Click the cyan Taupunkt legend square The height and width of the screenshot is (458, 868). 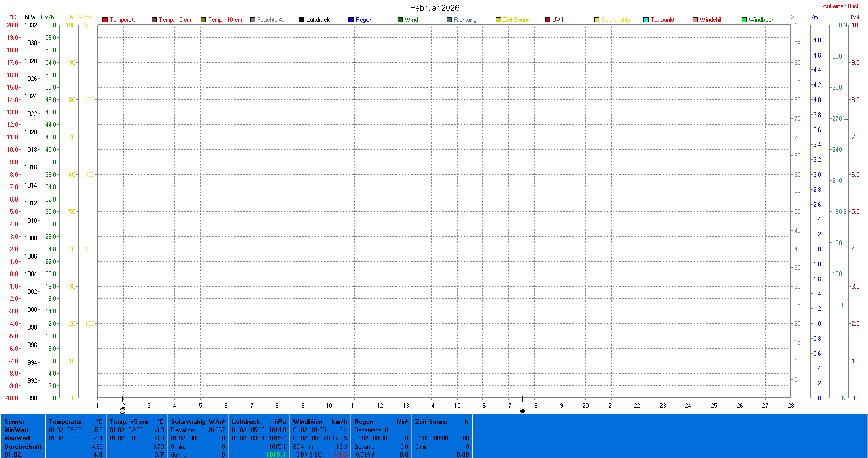pyautogui.click(x=646, y=20)
